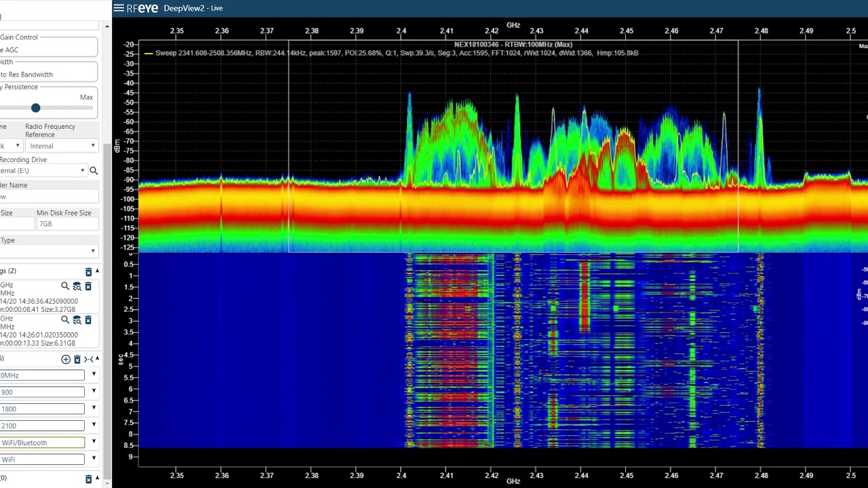Click the Min Disk Free Size 7GB field
Image resolution: width=868 pixels, height=488 pixels.
pyautogui.click(x=67, y=224)
